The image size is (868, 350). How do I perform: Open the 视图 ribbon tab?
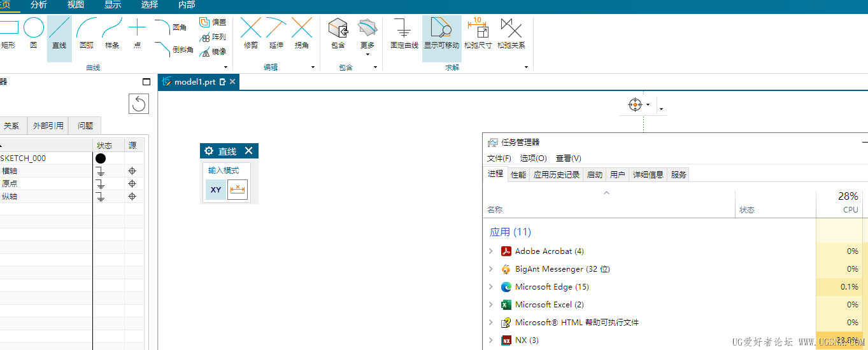click(x=76, y=5)
